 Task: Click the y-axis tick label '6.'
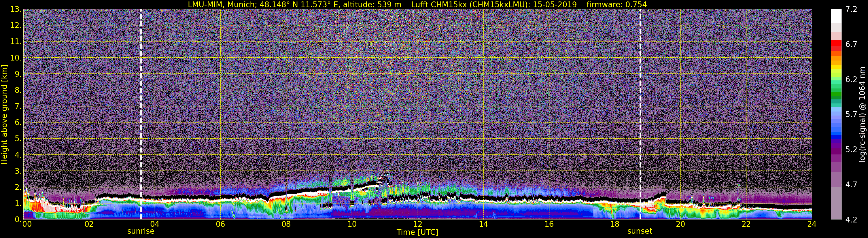click(18, 122)
